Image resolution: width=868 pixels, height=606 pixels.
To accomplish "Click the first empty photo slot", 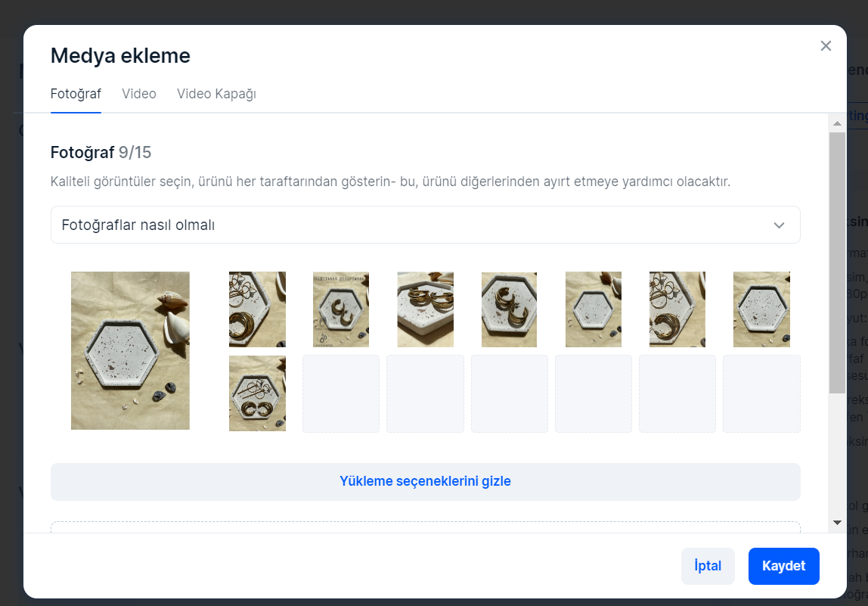I will click(341, 394).
